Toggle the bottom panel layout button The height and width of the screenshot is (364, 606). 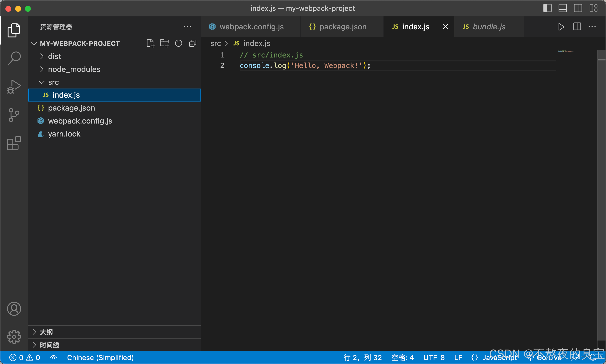click(563, 8)
